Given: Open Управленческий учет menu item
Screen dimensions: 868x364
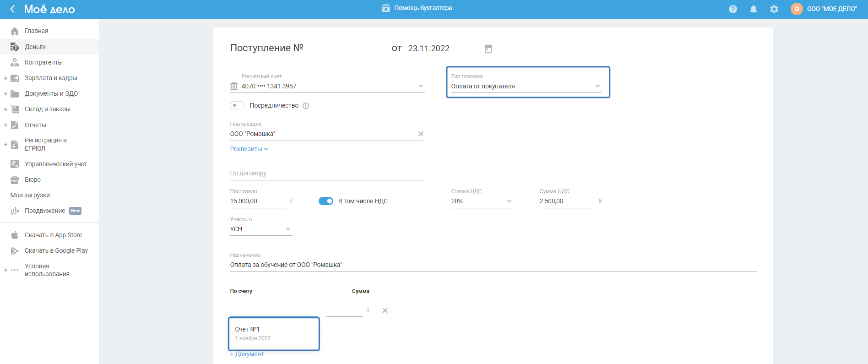Looking at the screenshot, I should point(55,164).
